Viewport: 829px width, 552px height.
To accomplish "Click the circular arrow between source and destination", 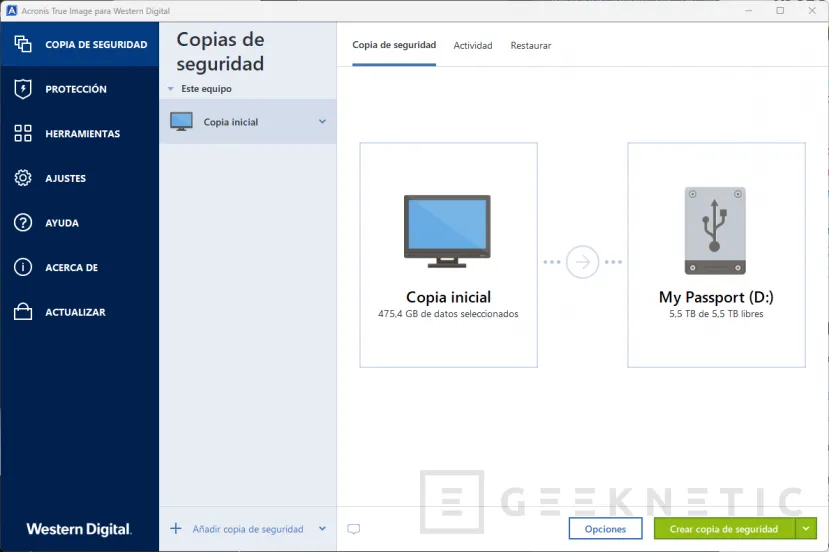I will tap(582, 262).
